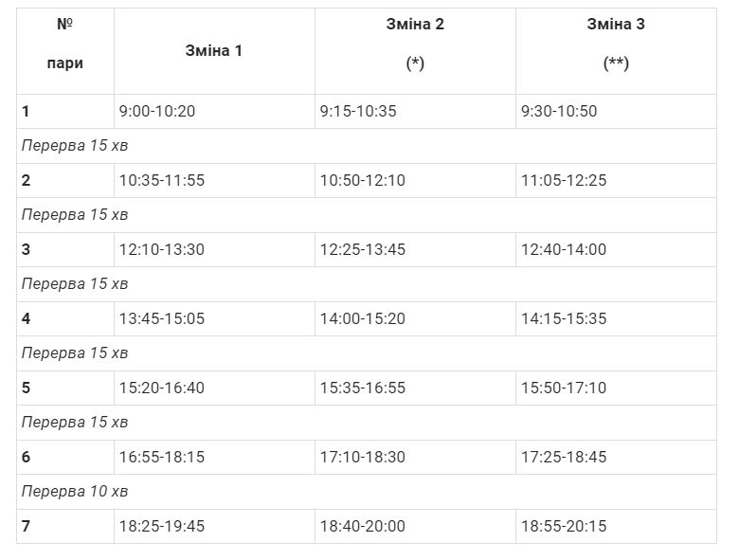
Task: Click the 15:35-16:55 time cell
Action: [x=363, y=388]
